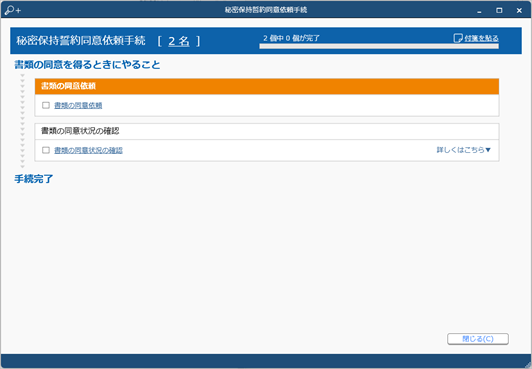The width and height of the screenshot is (532, 369).
Task: Click the 手続完了 heading
Action: 34,179
